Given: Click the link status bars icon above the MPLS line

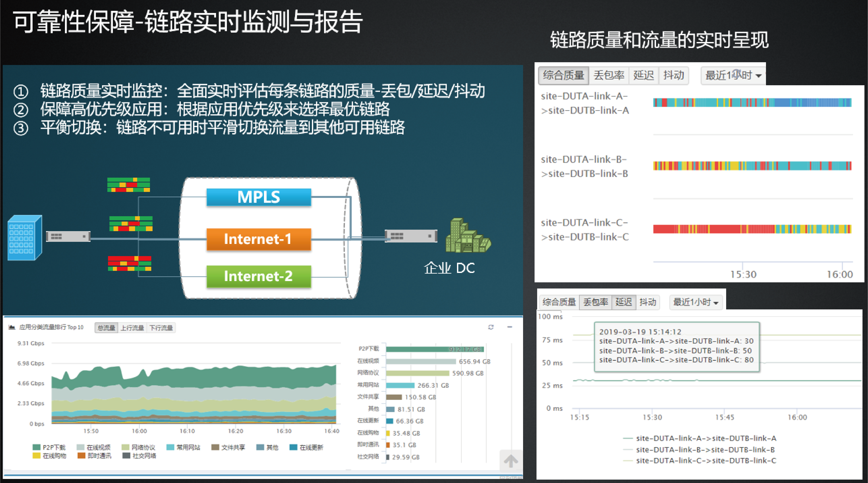Looking at the screenshot, I should [128, 185].
